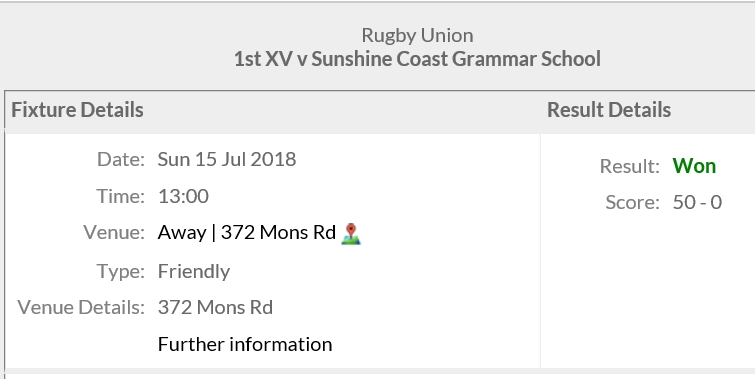Click the Type field label
This screenshot has height=379, width=755.
click(x=121, y=272)
